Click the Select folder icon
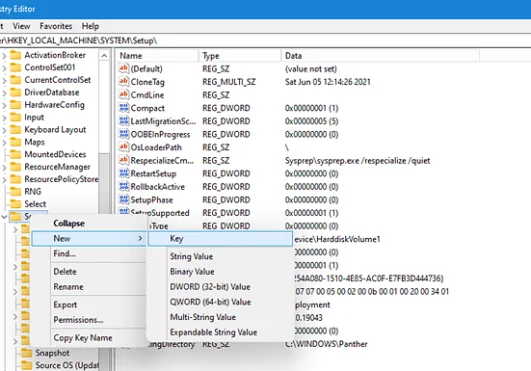Viewport: 531px width, 371px height. pyautogui.click(x=16, y=204)
